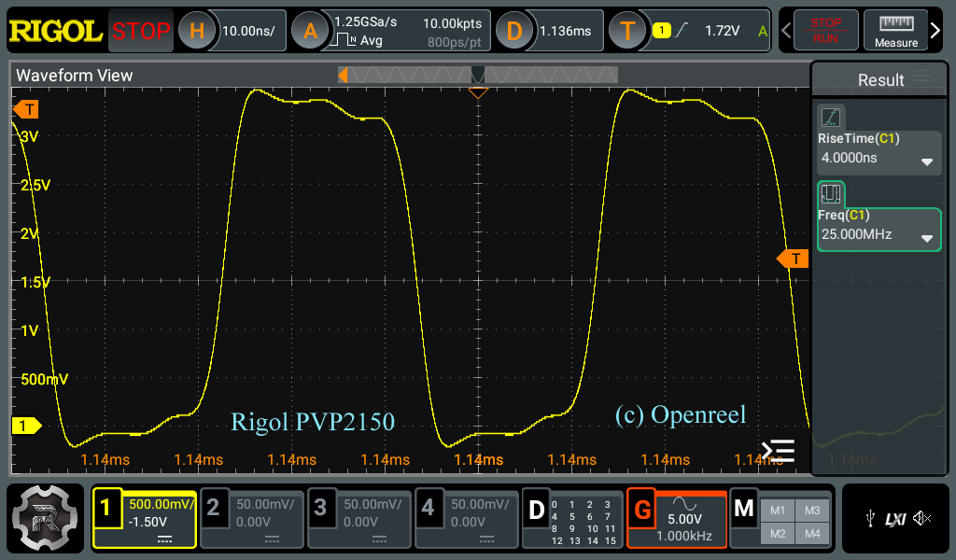Image resolution: width=956 pixels, height=560 pixels.
Task: Select digital channel 0
Action: pos(555,505)
